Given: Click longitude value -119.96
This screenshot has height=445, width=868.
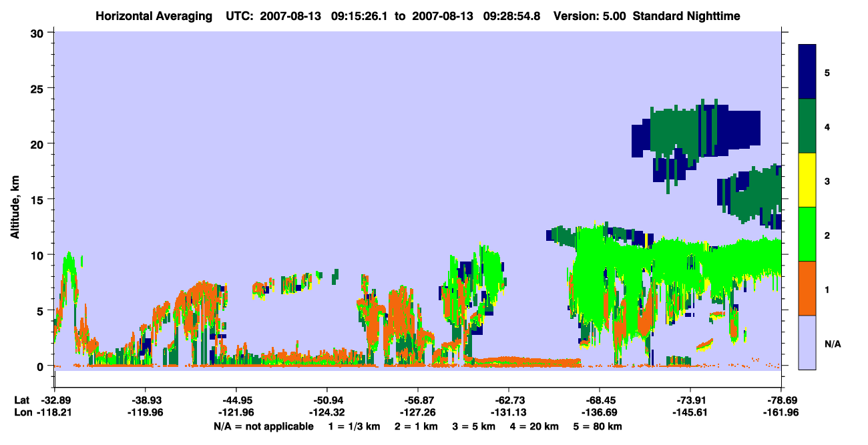Looking at the screenshot, I should point(146,412).
